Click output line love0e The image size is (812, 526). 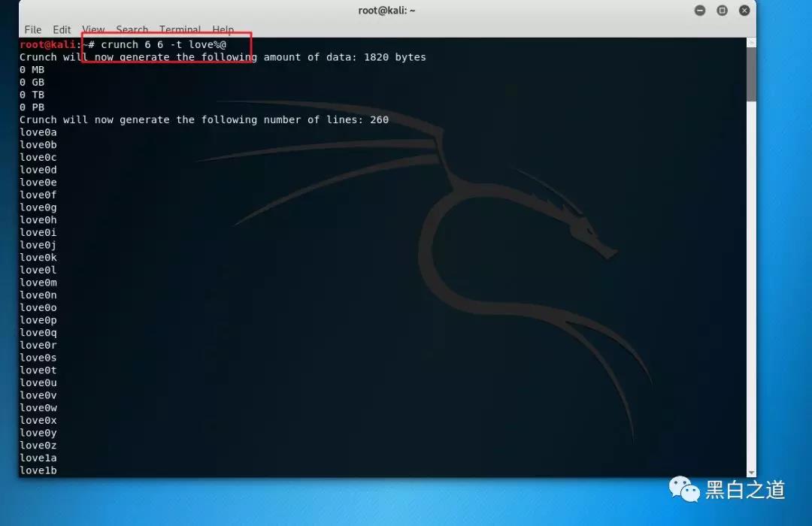tap(38, 183)
